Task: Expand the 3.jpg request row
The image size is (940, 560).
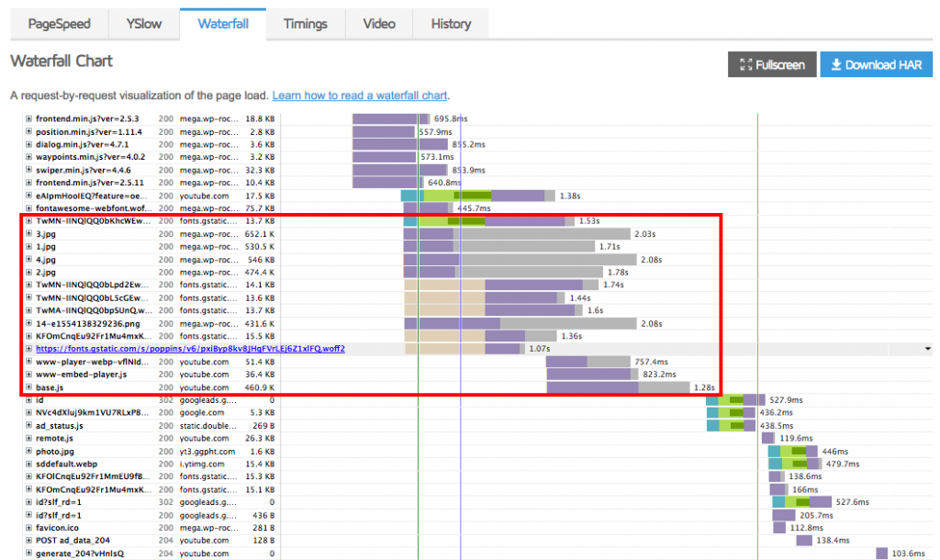Action: point(28,234)
